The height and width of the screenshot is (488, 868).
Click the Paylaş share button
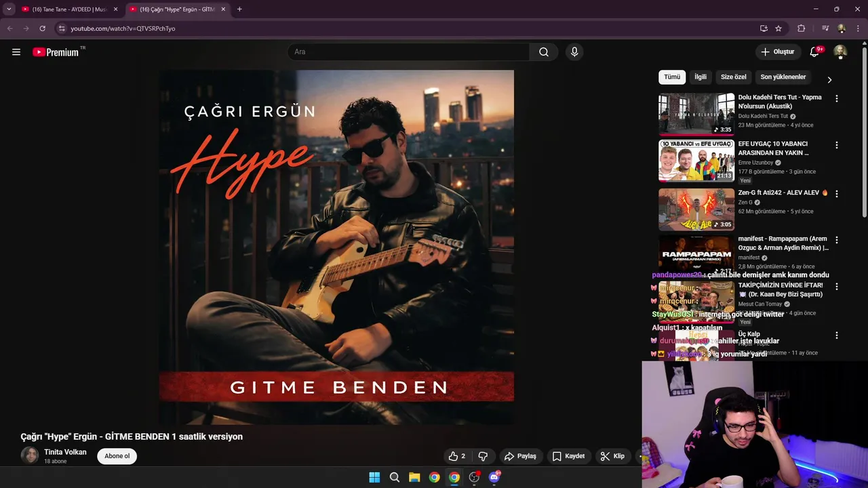click(x=521, y=456)
